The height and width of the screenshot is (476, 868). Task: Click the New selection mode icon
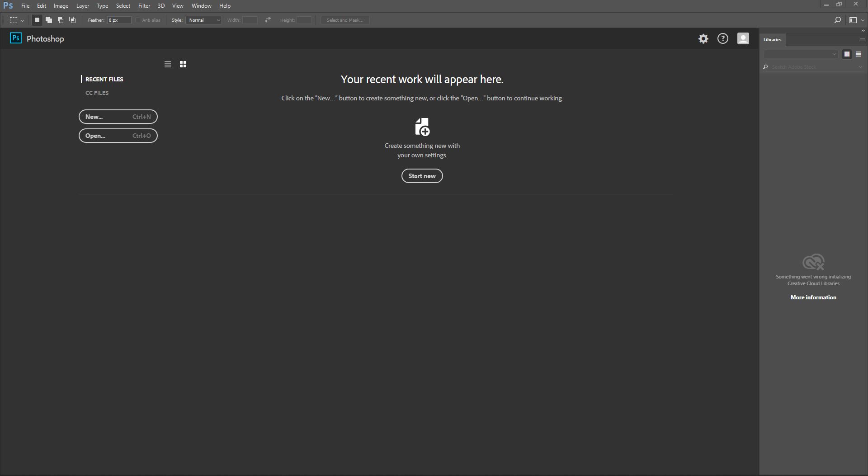[x=37, y=20]
